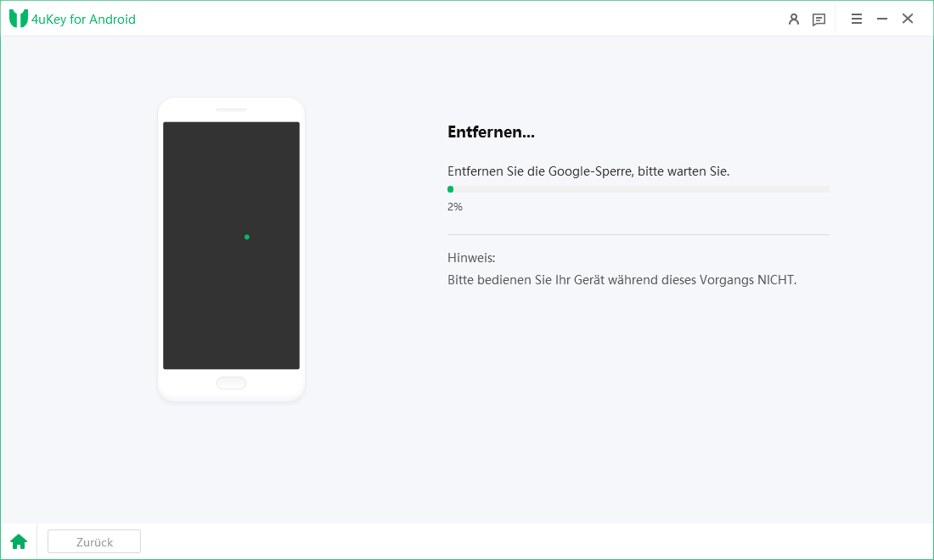Click the dark phone screen area
The height and width of the screenshot is (560, 934).
[x=231, y=246]
